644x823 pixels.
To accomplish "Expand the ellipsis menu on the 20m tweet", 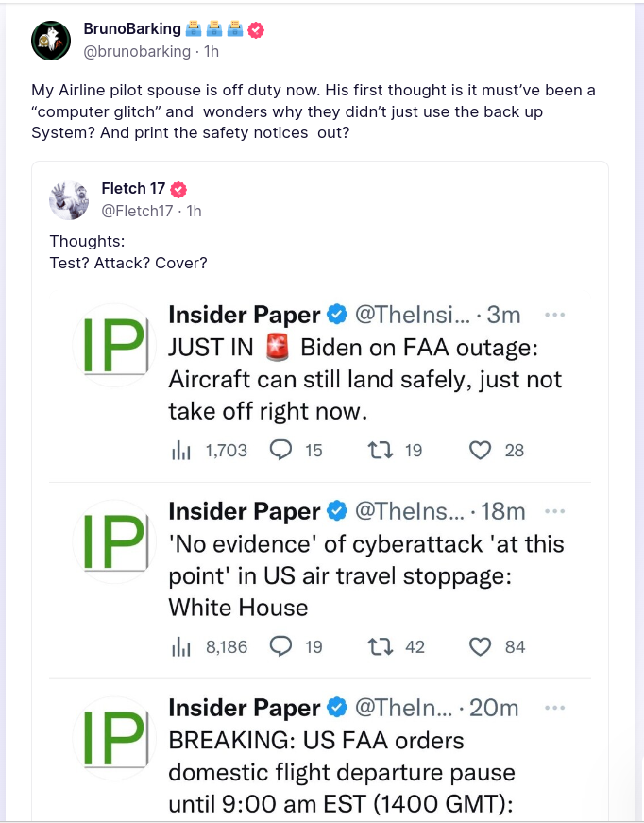I will tap(556, 708).
